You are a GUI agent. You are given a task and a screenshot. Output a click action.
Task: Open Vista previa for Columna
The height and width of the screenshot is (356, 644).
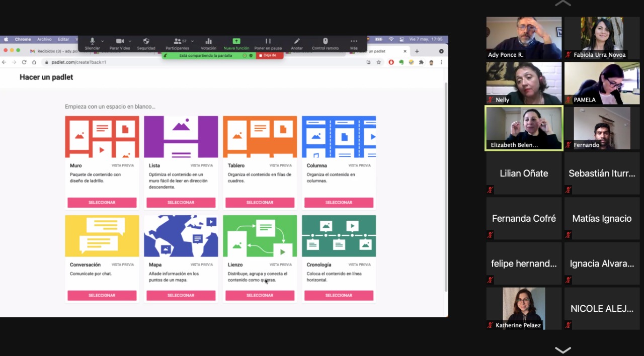[x=360, y=165]
